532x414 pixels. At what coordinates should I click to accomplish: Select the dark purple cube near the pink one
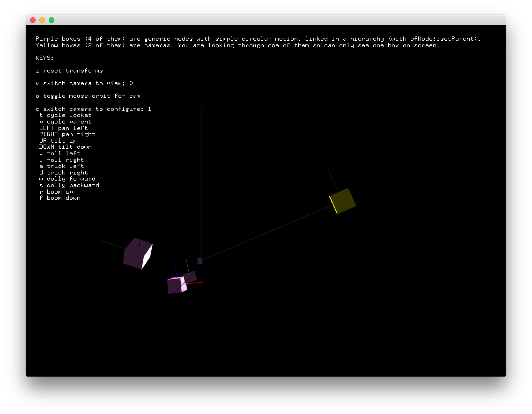pyautogui.click(x=190, y=277)
